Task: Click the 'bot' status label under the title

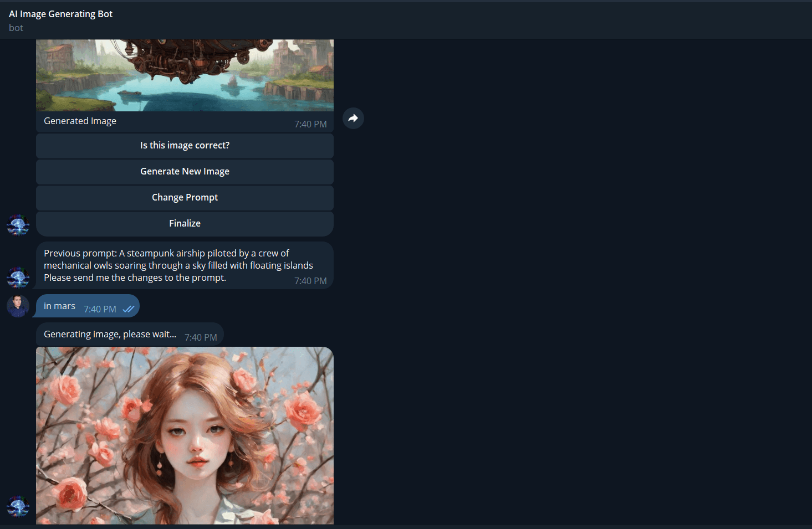Action: click(16, 28)
